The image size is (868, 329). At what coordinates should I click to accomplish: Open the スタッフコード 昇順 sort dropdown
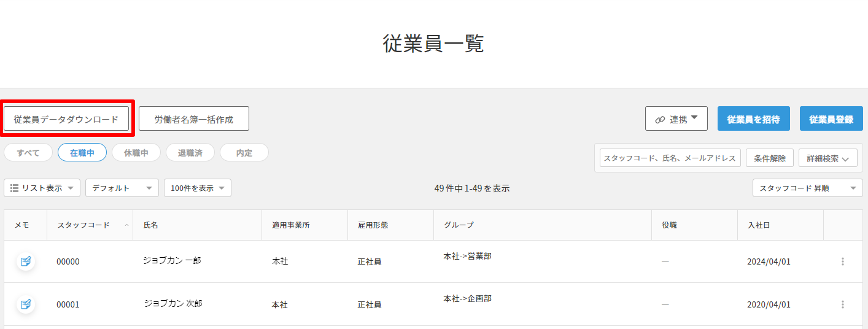(x=807, y=188)
